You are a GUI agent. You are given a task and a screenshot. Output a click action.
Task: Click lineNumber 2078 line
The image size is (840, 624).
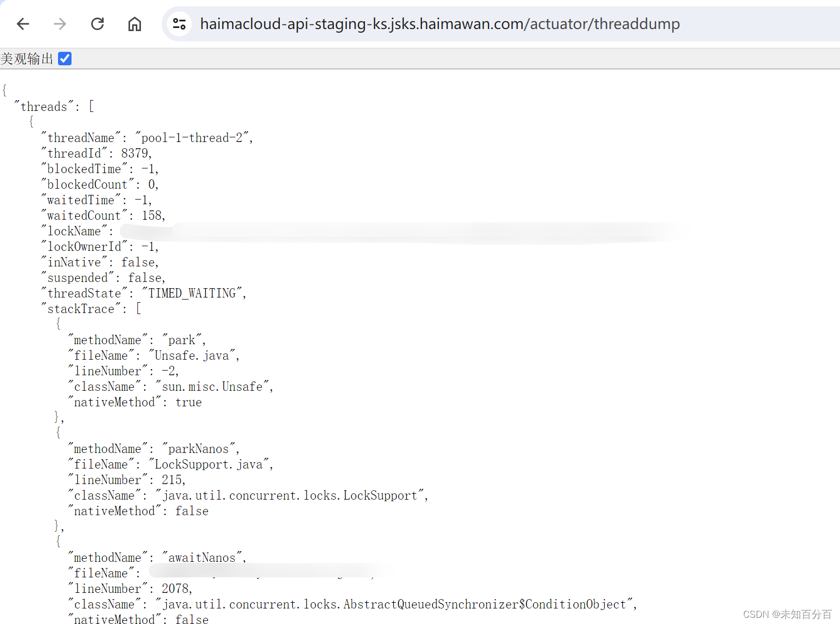[130, 589]
